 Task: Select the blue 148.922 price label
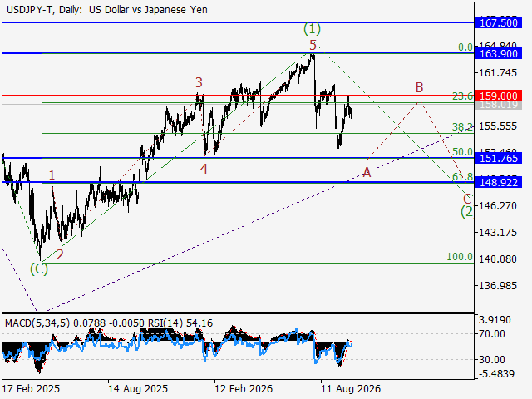click(x=499, y=183)
